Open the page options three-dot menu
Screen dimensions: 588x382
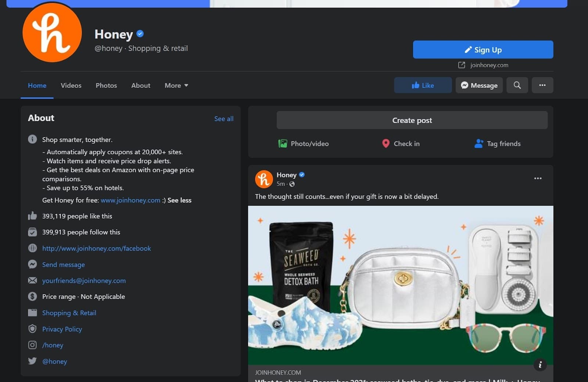point(542,85)
